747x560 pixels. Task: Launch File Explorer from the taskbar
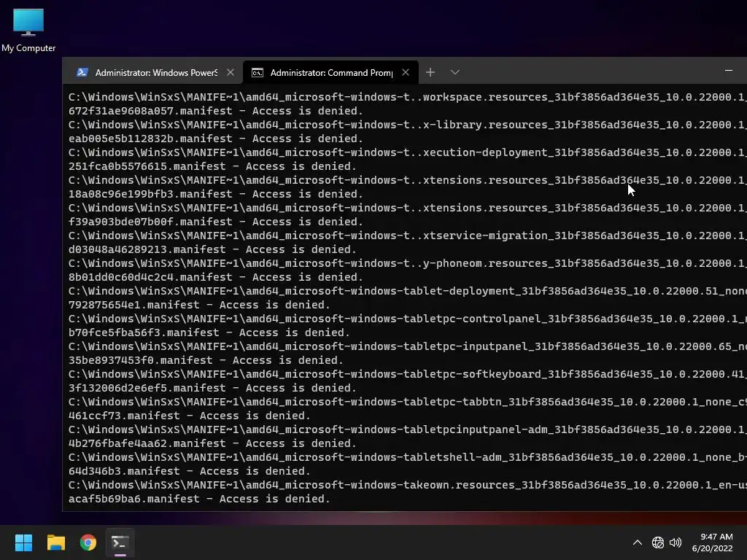[x=55, y=542]
